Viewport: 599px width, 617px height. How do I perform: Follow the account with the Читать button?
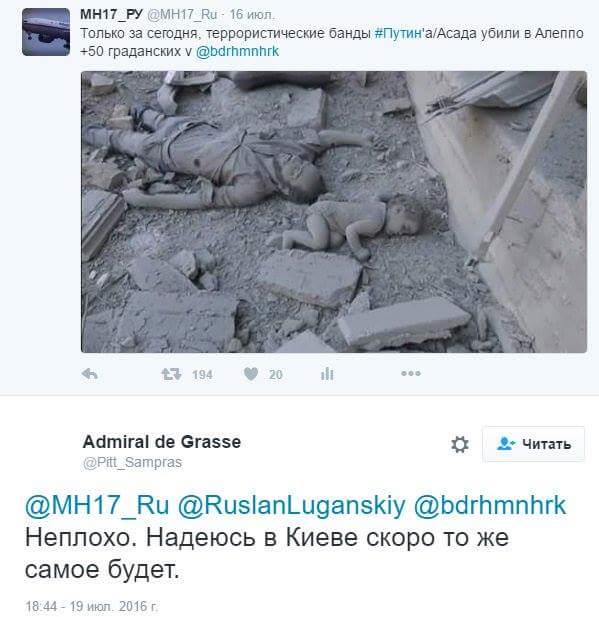(533, 444)
